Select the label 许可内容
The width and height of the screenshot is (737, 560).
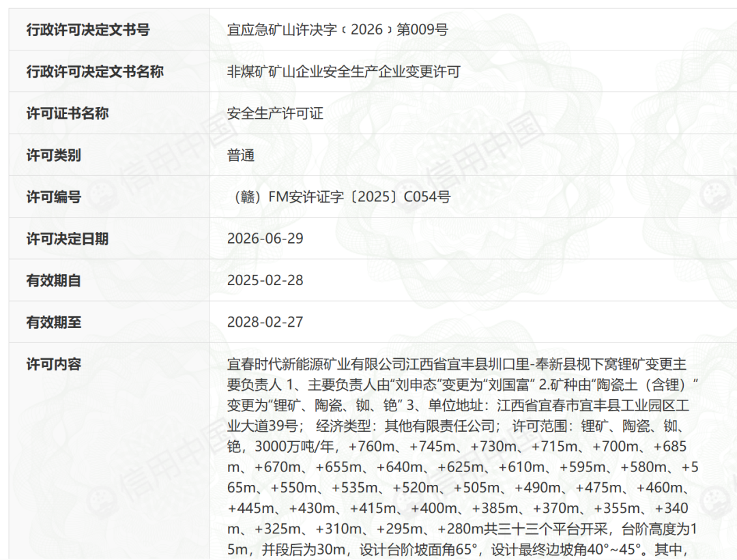coord(54,364)
